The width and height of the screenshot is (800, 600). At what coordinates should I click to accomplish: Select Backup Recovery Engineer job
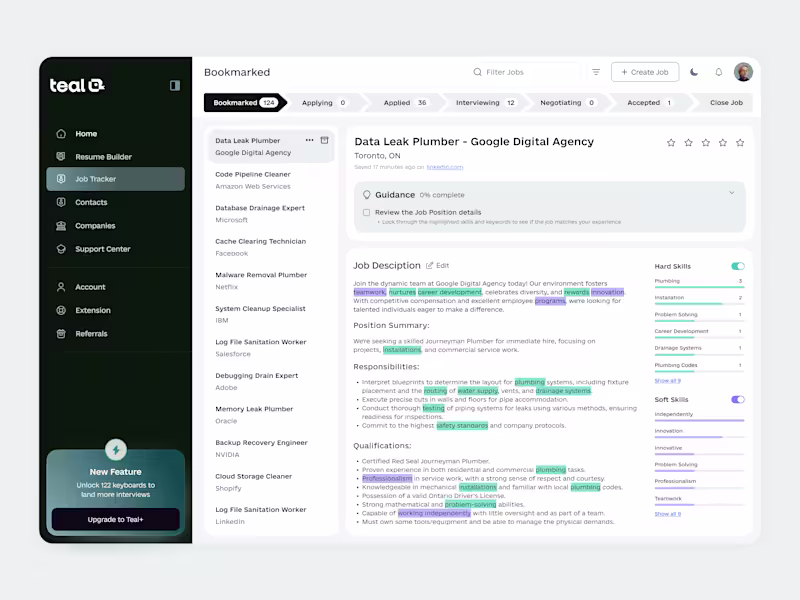pyautogui.click(x=271, y=448)
